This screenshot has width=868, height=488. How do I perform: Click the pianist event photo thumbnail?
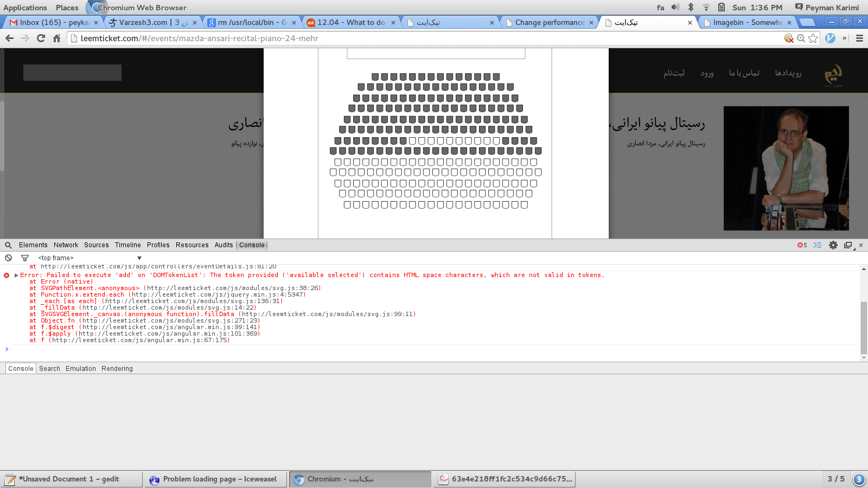click(x=786, y=168)
